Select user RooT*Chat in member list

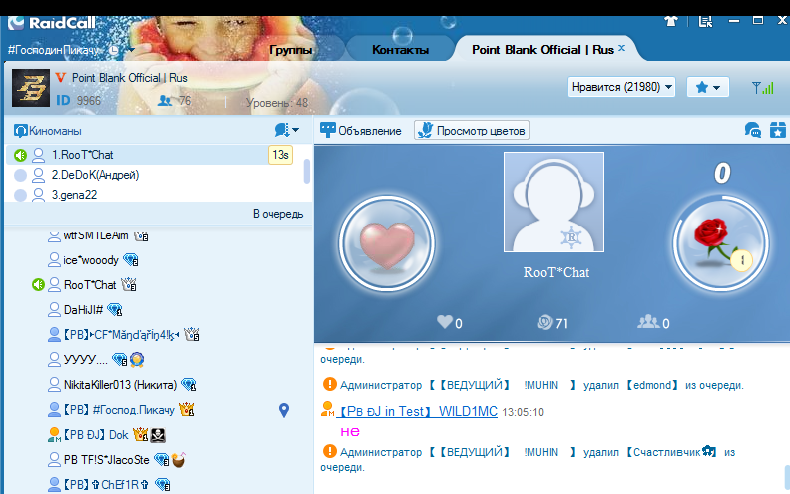click(90, 285)
